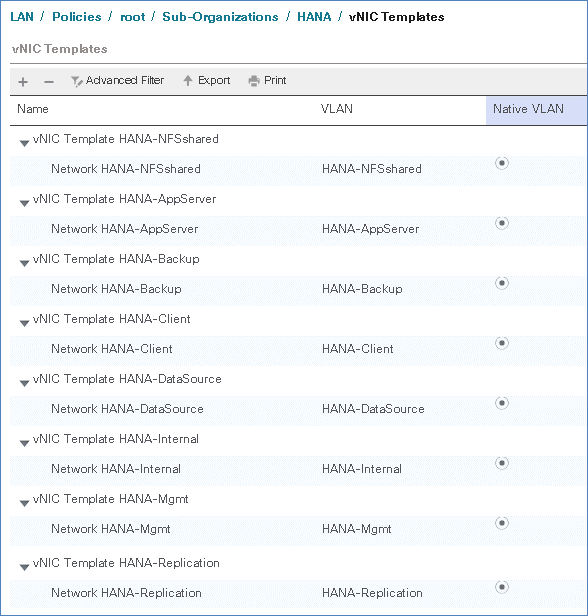588x616 pixels.
Task: Sort by the Name column header
Action: click(33, 109)
